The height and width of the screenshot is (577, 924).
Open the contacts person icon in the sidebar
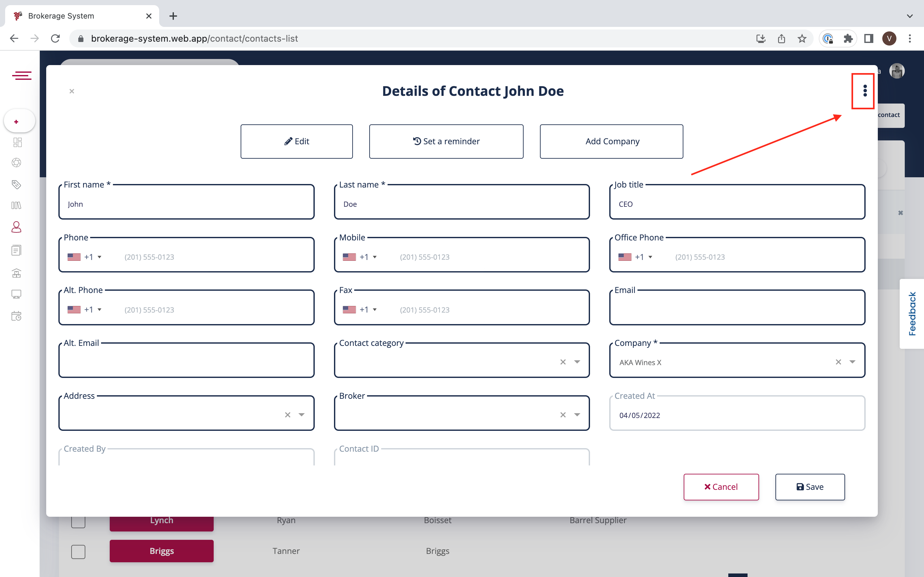tap(16, 227)
